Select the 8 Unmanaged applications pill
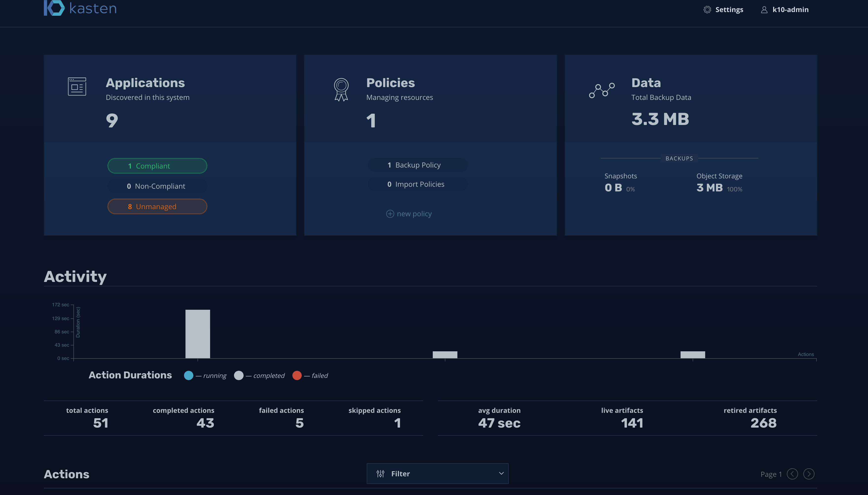The width and height of the screenshot is (868, 495). click(157, 206)
